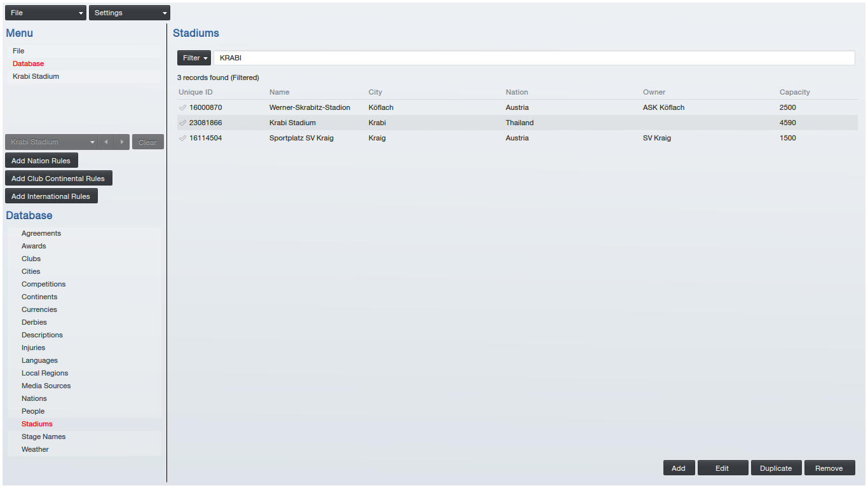Open the Competitions database section
Screen dimensions: 868x488
tap(43, 284)
